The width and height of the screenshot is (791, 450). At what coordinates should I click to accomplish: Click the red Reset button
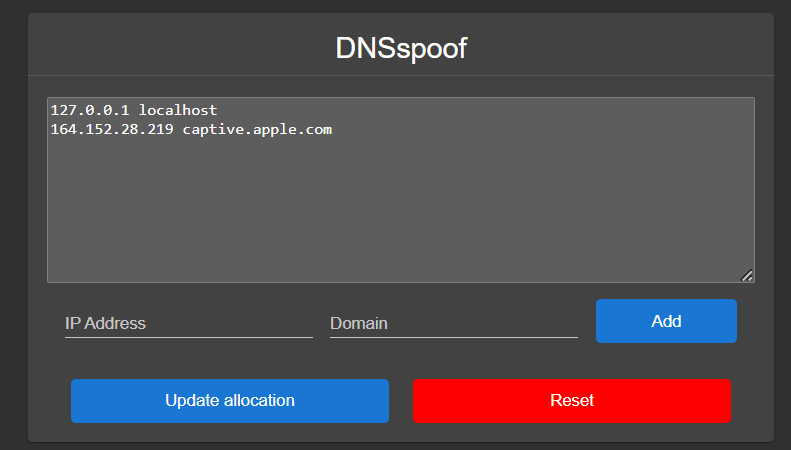[571, 401]
